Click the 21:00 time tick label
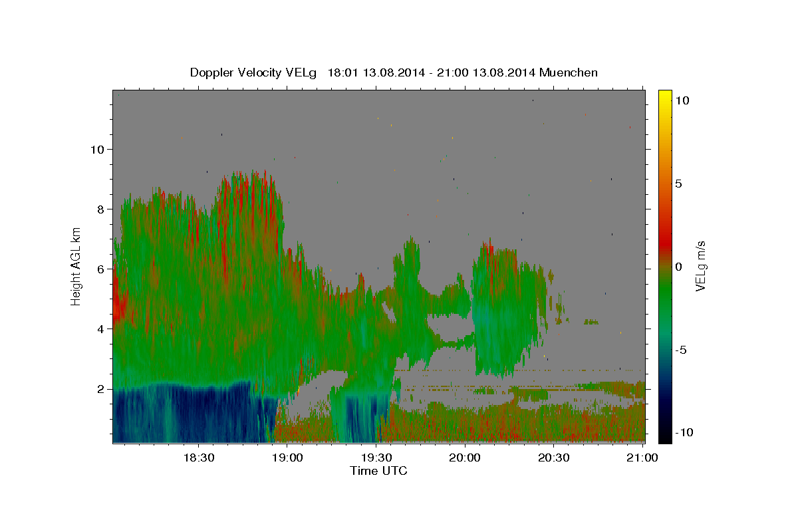 642,458
